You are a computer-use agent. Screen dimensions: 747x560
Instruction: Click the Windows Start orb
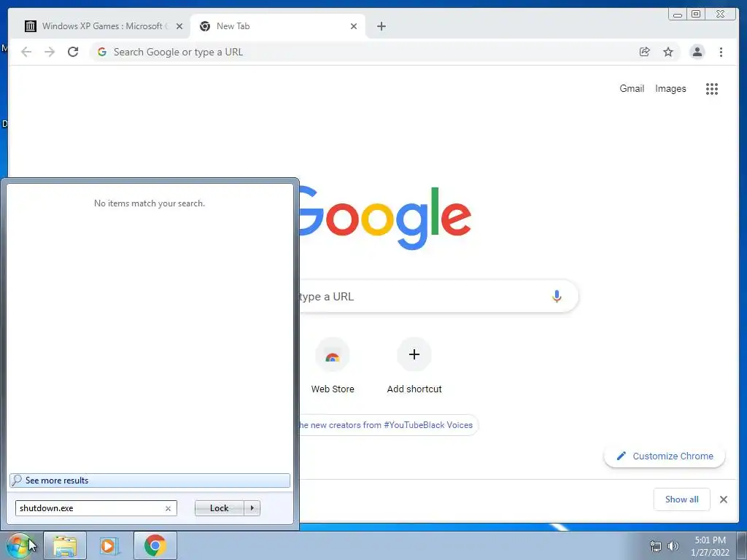point(19,545)
